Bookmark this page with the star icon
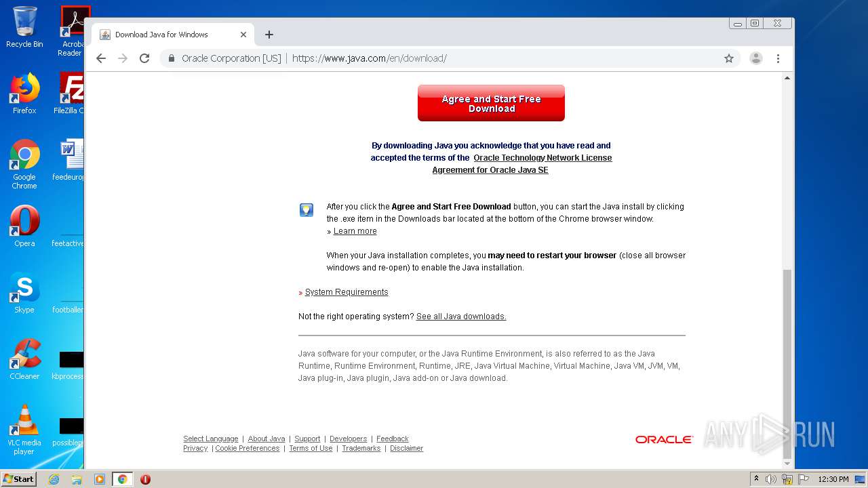This screenshot has height=488, width=868. [729, 58]
